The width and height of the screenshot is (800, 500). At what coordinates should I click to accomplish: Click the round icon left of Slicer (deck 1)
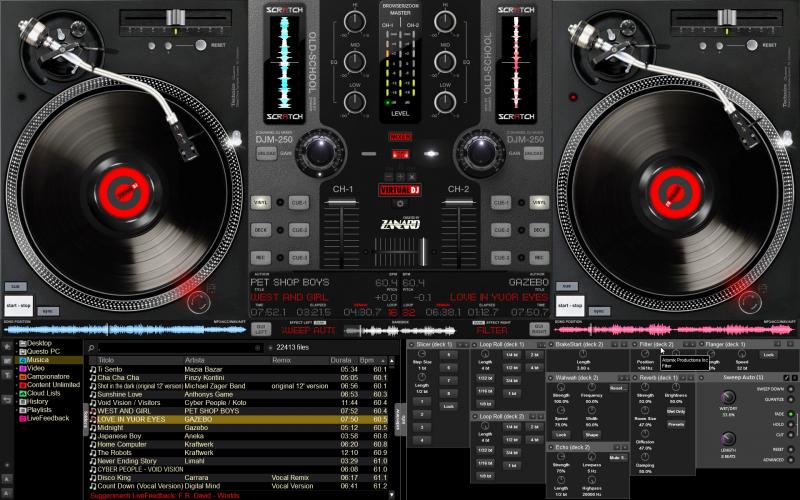[412, 345]
